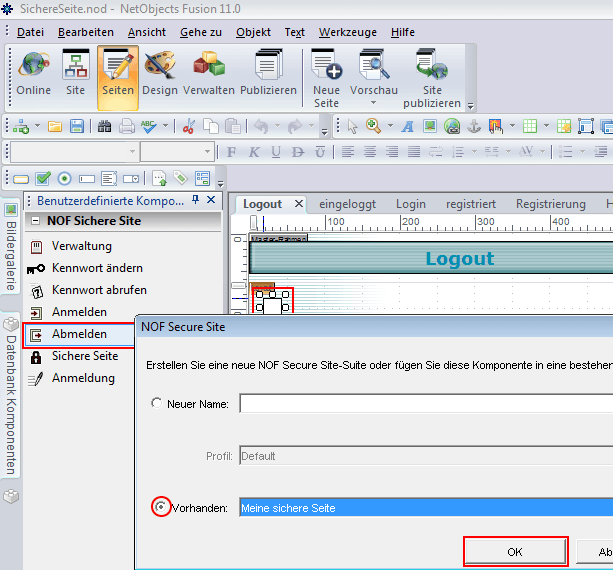Screen dimensions: 613x570
Task: Toggle italic K formatting
Action: pyautogui.click(x=254, y=152)
